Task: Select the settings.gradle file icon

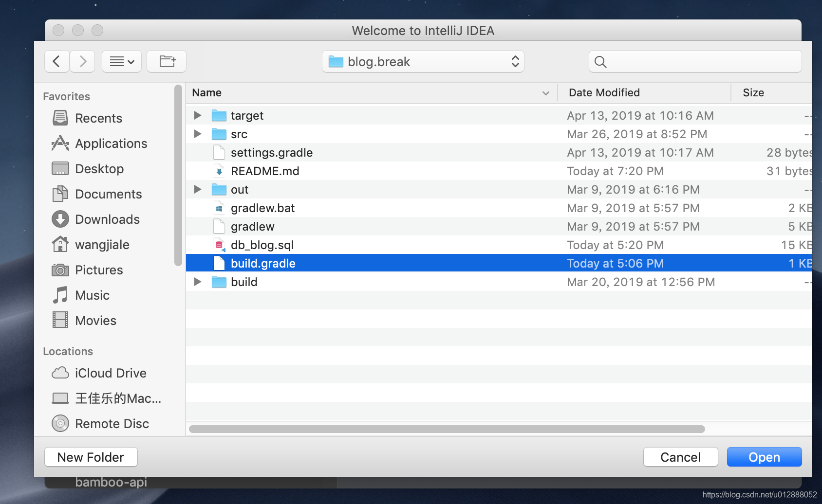Action: tap(219, 152)
